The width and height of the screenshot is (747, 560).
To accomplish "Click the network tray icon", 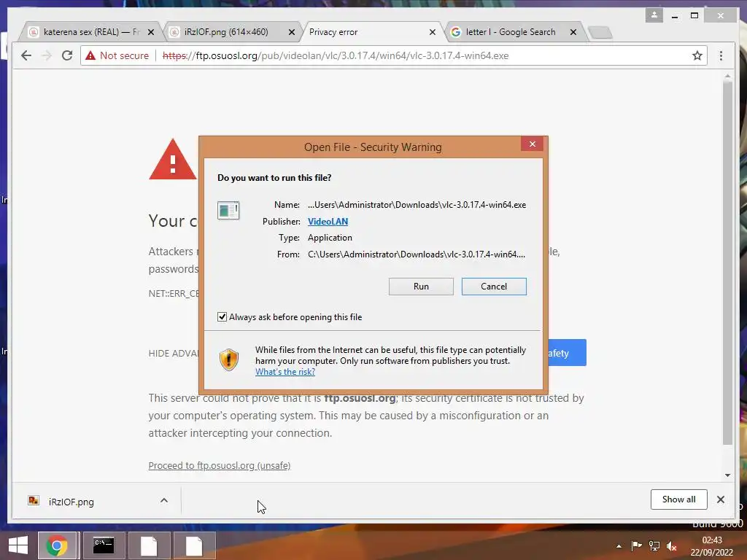I will (654, 546).
